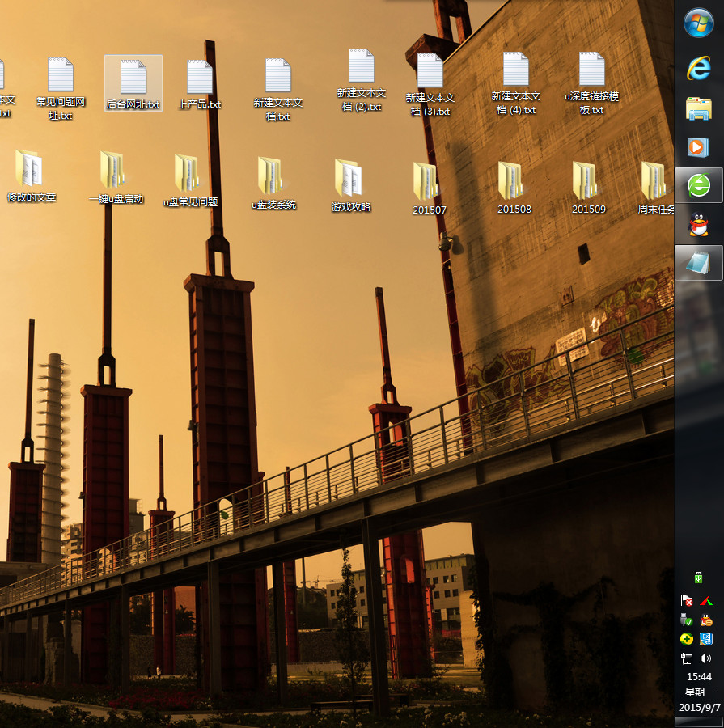The height and width of the screenshot is (728, 724).
Task: Click the green USB device tray icon
Action: pyautogui.click(x=698, y=578)
